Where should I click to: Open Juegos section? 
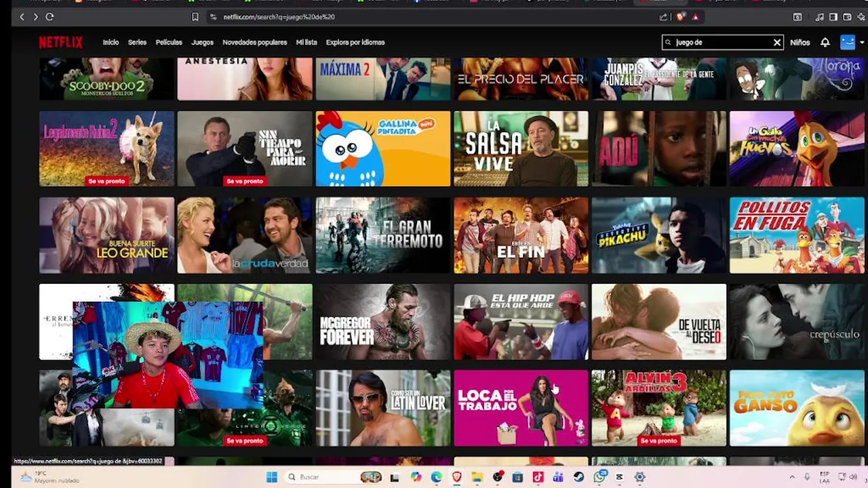coord(202,42)
